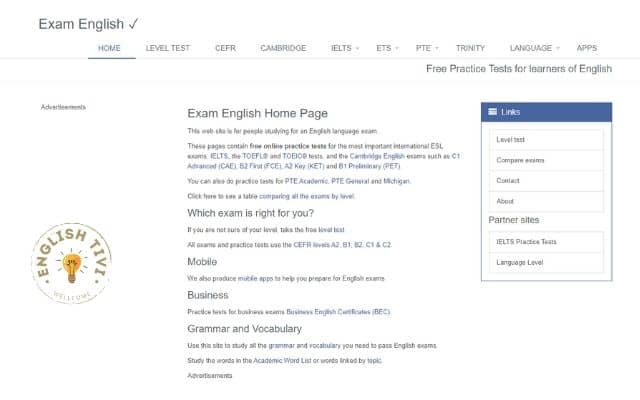This screenshot has width=640, height=400.
Task: Open the A2 Key (KET) link
Action: tap(304, 166)
